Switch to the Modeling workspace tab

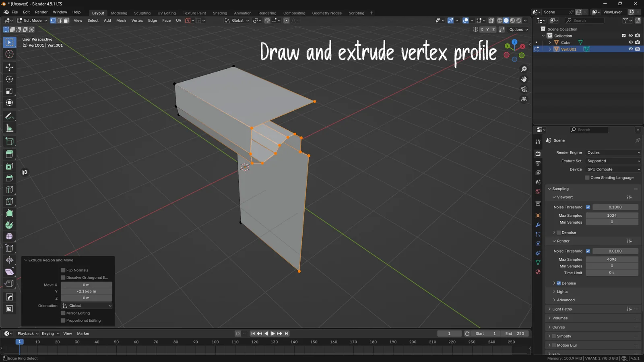click(119, 13)
